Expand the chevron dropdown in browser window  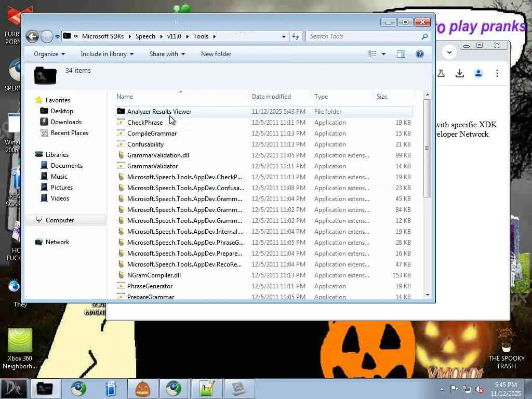tap(449, 52)
